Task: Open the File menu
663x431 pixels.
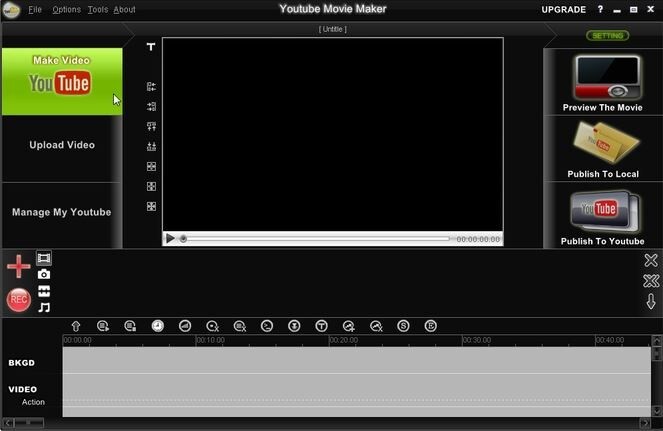Action: click(x=35, y=9)
